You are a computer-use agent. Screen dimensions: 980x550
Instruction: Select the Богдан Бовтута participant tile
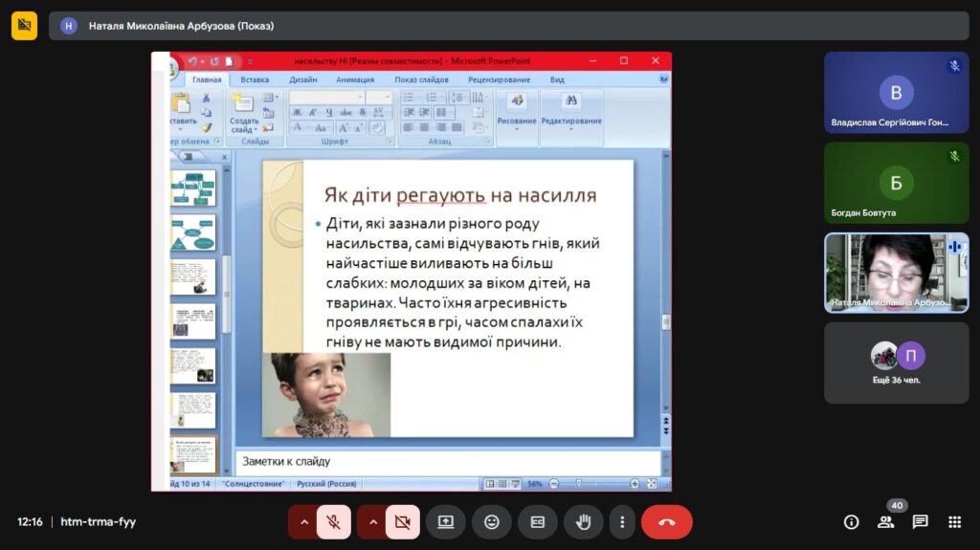(x=896, y=183)
